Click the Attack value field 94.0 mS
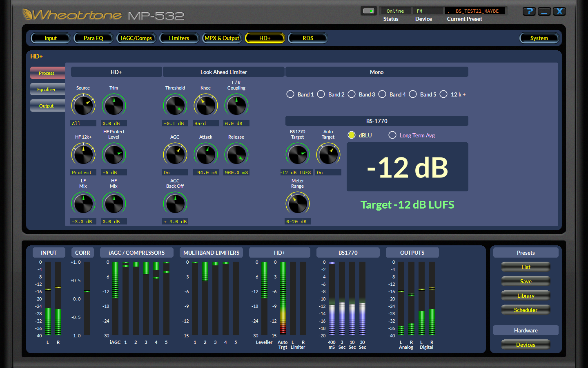The height and width of the screenshot is (368, 588). 206,172
